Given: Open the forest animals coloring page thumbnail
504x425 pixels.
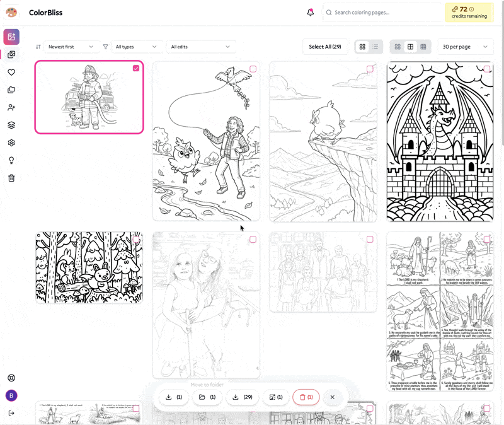Looking at the screenshot, I should [x=89, y=268].
